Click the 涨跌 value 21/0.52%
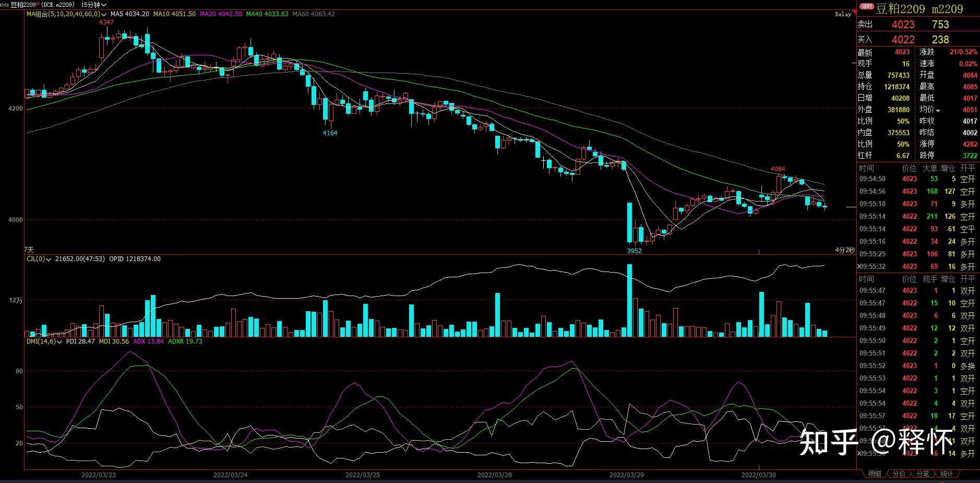Viewport: 980px width, 483px height. (963, 52)
